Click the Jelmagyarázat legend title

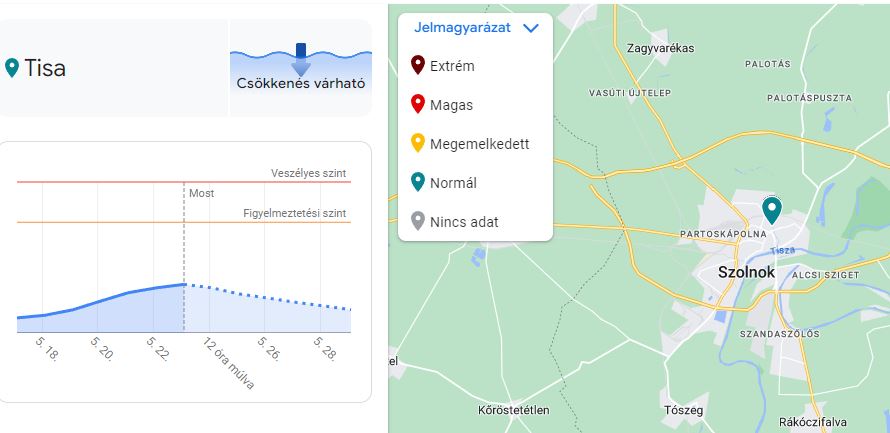pos(462,28)
